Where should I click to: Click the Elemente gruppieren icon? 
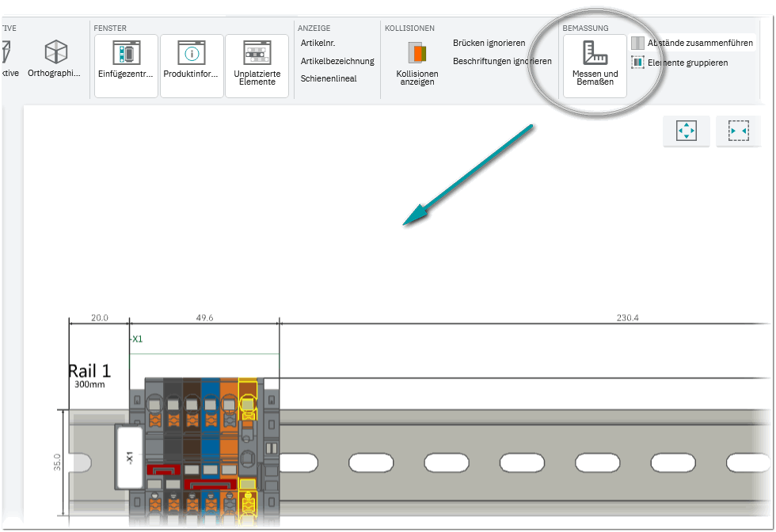[x=638, y=63]
